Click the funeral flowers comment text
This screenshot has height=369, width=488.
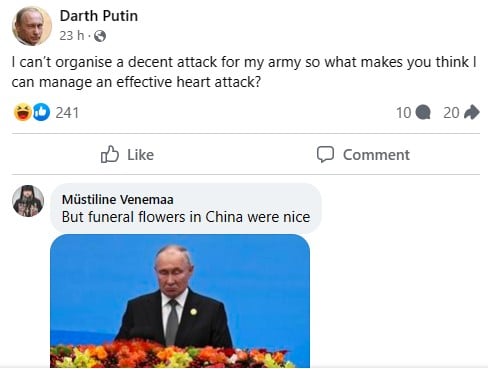click(x=186, y=217)
